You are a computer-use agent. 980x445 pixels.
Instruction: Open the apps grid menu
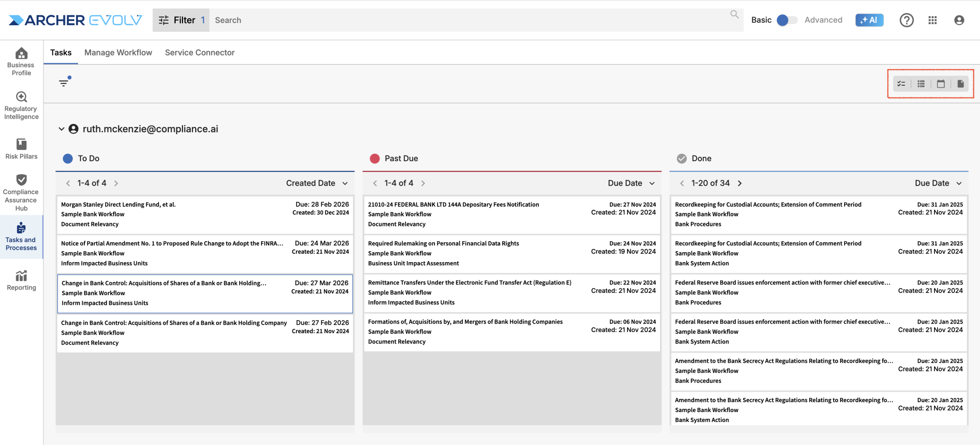[933, 20]
